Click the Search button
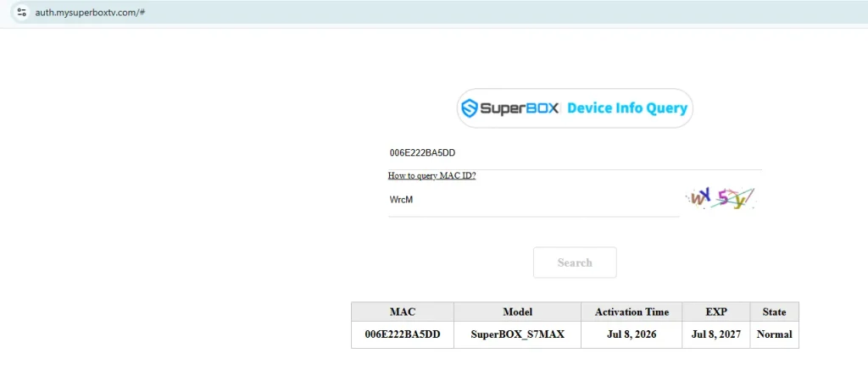Screen dimensions: 868x392 (575, 262)
